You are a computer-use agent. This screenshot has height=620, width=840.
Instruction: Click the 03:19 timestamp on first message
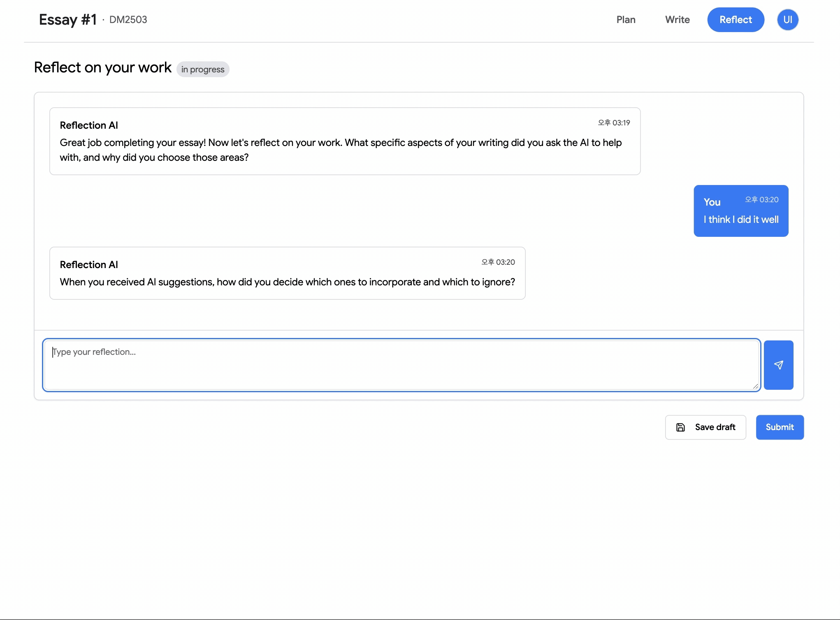tap(614, 123)
